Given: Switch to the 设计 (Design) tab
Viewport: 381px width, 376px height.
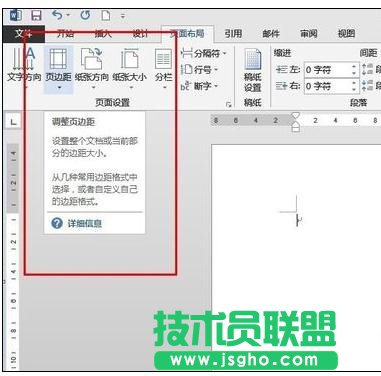Looking at the screenshot, I should pos(140,33).
